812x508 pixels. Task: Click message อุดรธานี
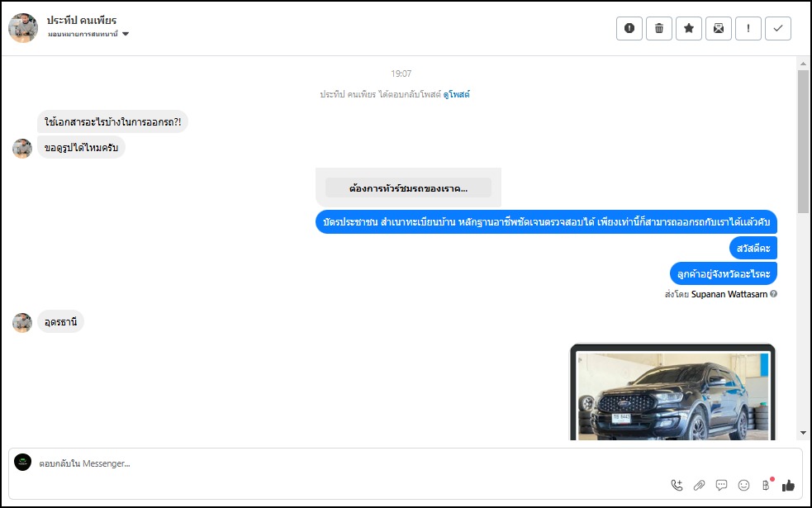60,321
